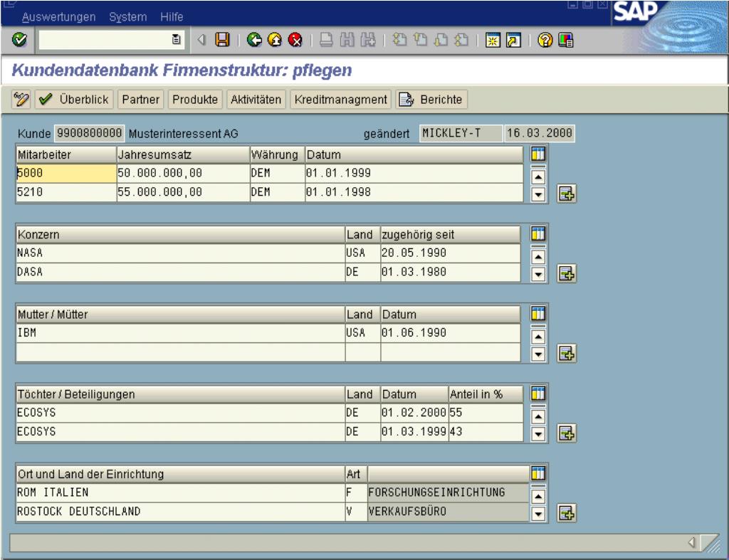Collapse the command field with the triangle arrow
The image size is (729, 560).
click(201, 40)
